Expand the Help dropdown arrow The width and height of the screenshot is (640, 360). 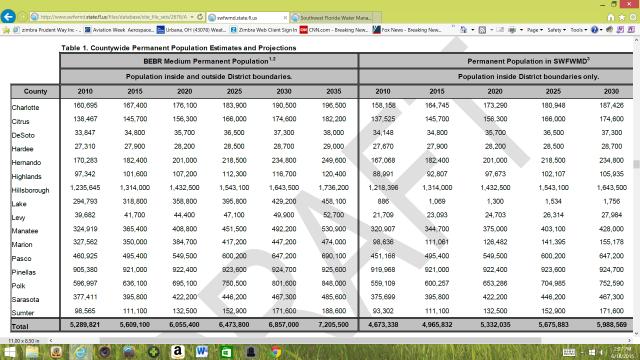point(601,30)
